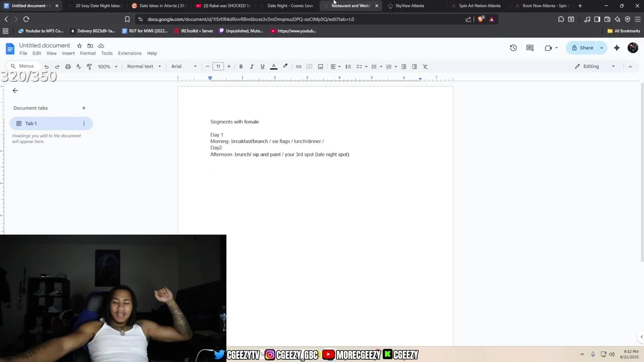644x362 pixels.
Task: Open the Arial font dropdown
Action: pyautogui.click(x=184, y=66)
